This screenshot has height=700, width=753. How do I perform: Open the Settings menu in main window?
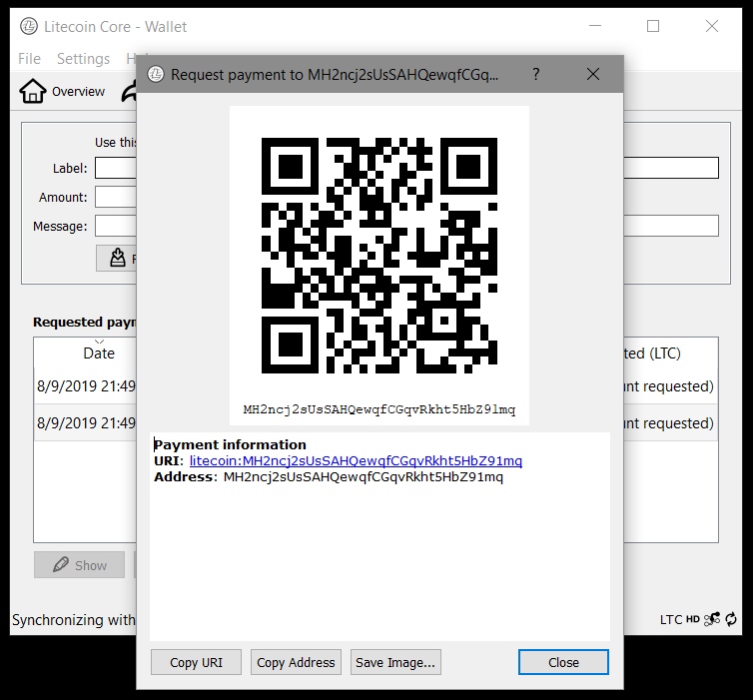[83, 59]
